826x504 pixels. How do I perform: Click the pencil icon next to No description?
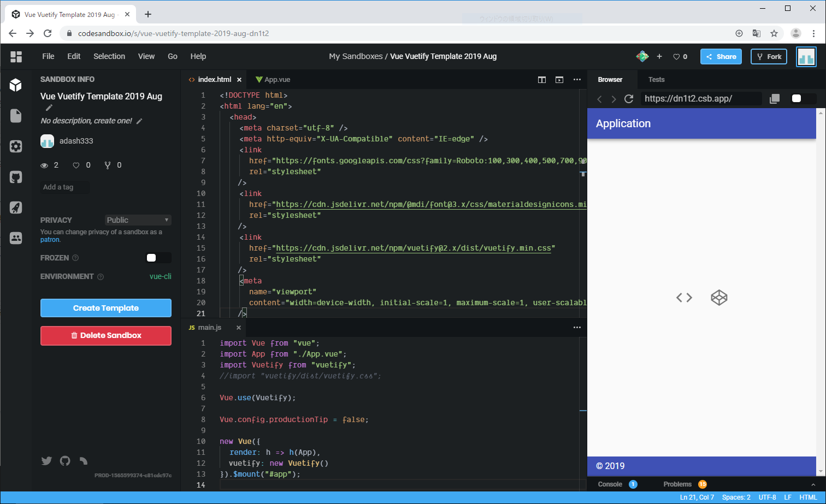tap(139, 121)
